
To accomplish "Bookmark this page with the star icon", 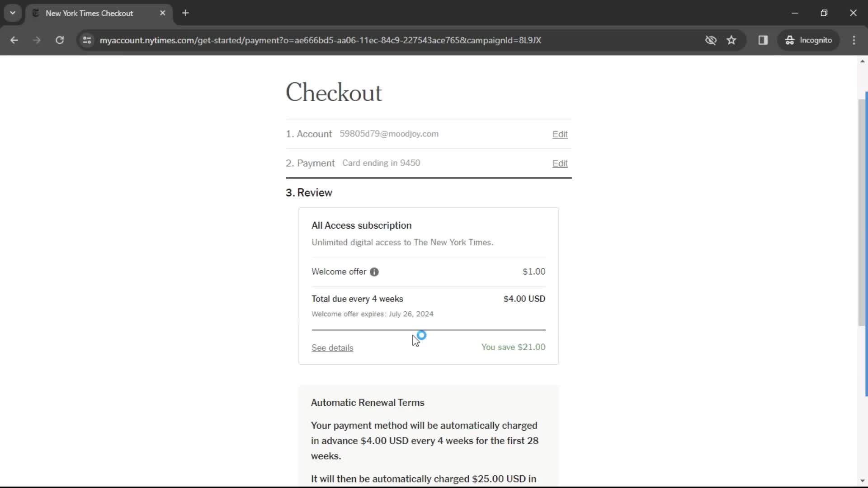I will [731, 40].
